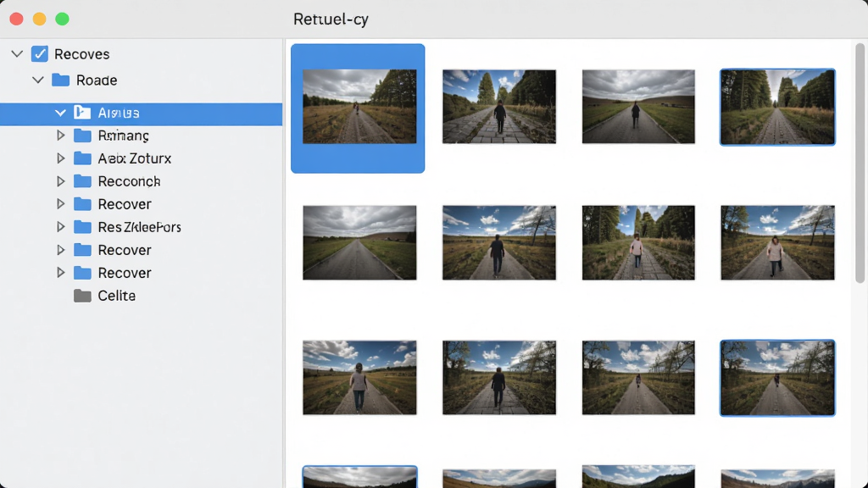The height and width of the screenshot is (488, 868).
Task: Select photo of person on asphalt road under overcast sky
Action: tap(638, 107)
